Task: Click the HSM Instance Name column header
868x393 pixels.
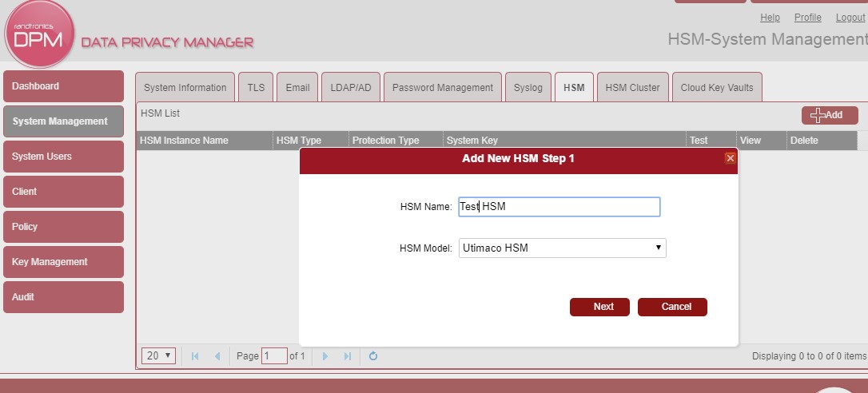Action: tap(205, 141)
